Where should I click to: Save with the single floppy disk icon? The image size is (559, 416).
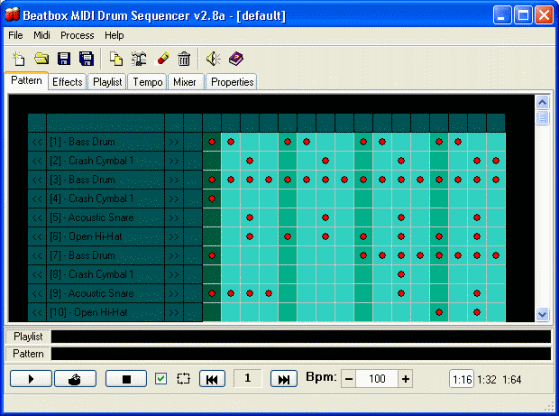coord(64,58)
